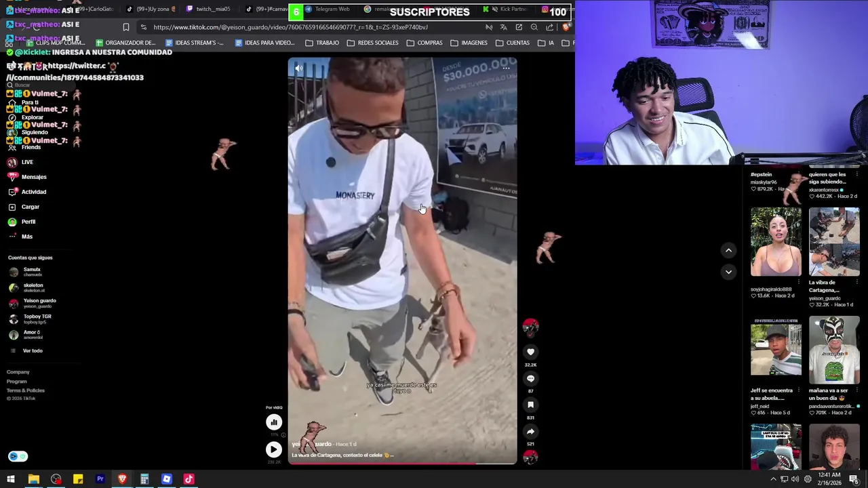Open the Brave shields lion icon
868x488 pixels.
coord(566,27)
